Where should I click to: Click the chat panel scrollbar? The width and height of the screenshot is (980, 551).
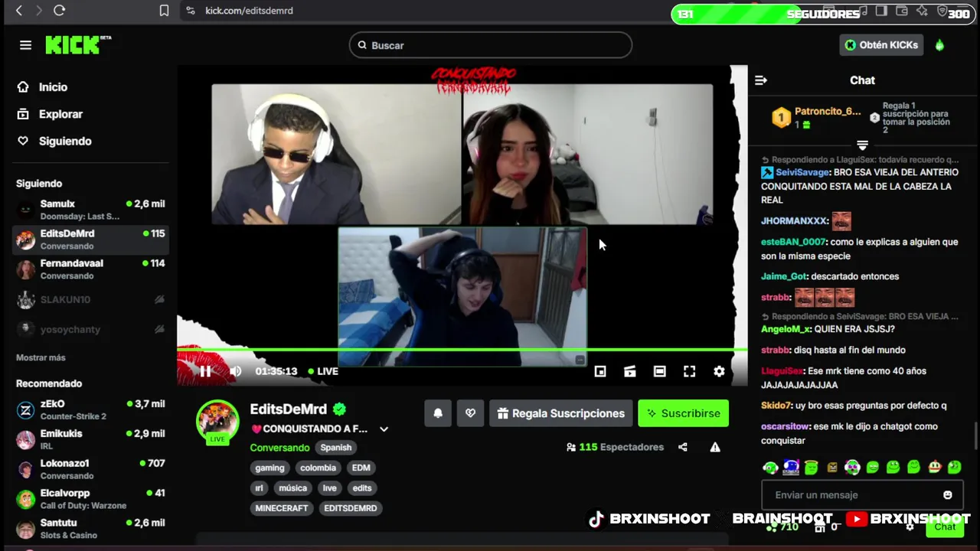click(975, 436)
